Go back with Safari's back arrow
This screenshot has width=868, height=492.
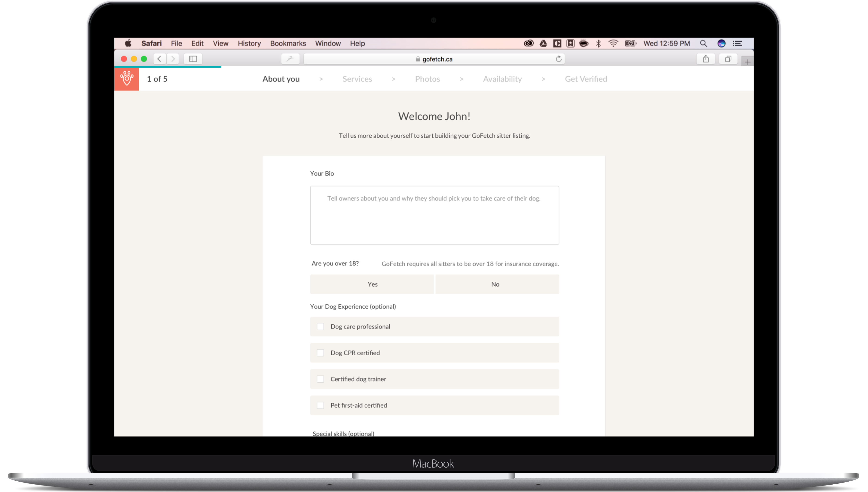(x=159, y=59)
